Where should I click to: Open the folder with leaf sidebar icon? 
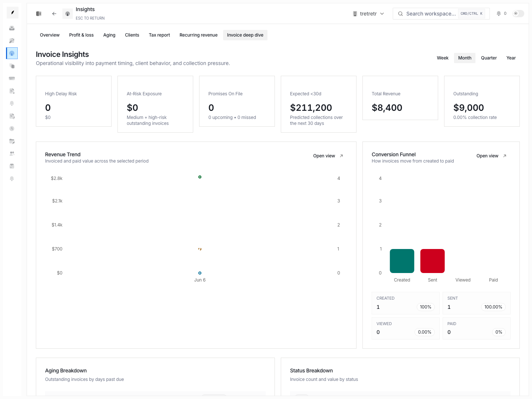(12, 141)
